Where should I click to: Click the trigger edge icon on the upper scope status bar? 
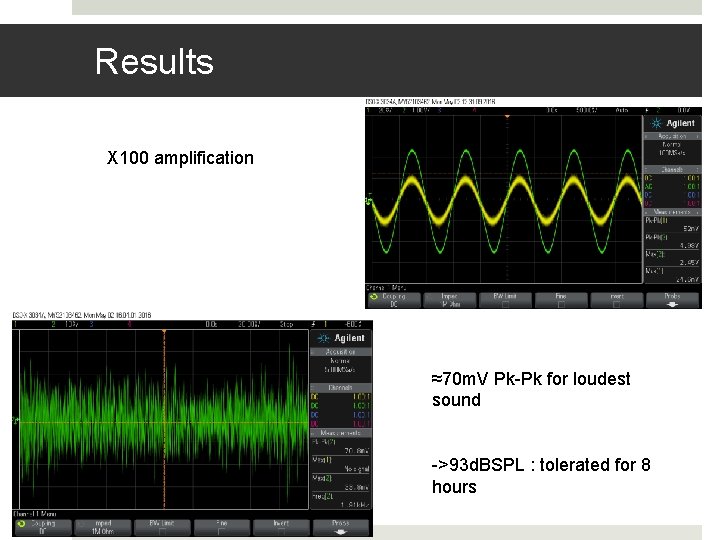coord(647,110)
